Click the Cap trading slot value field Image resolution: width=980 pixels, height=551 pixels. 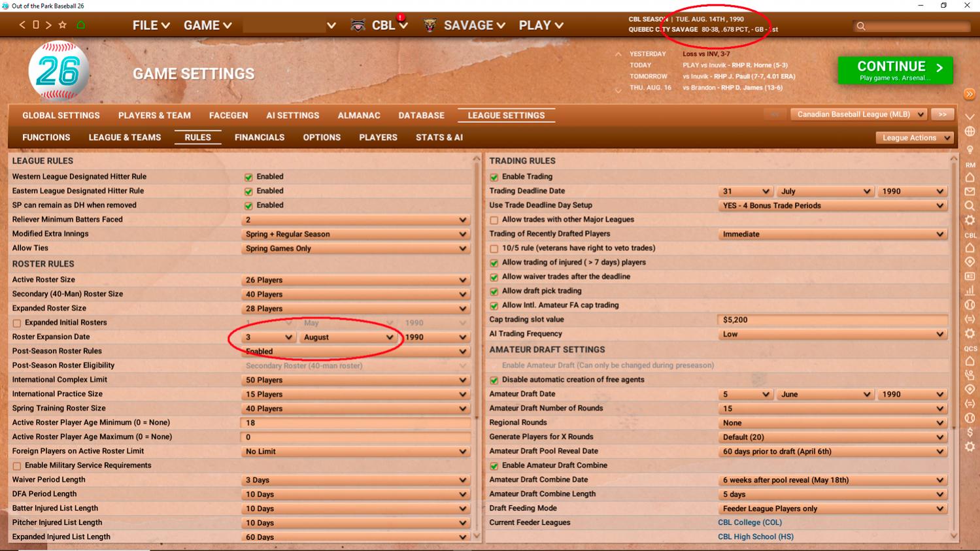[x=832, y=320]
